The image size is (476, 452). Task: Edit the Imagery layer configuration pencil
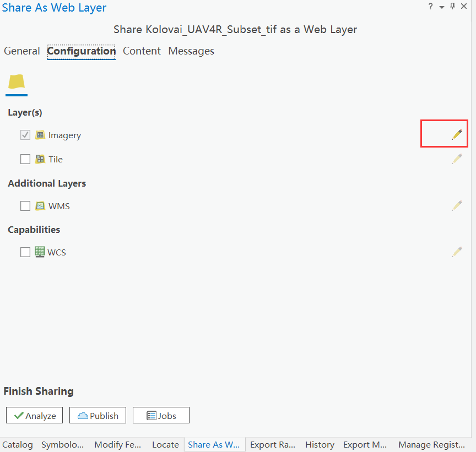(x=457, y=133)
